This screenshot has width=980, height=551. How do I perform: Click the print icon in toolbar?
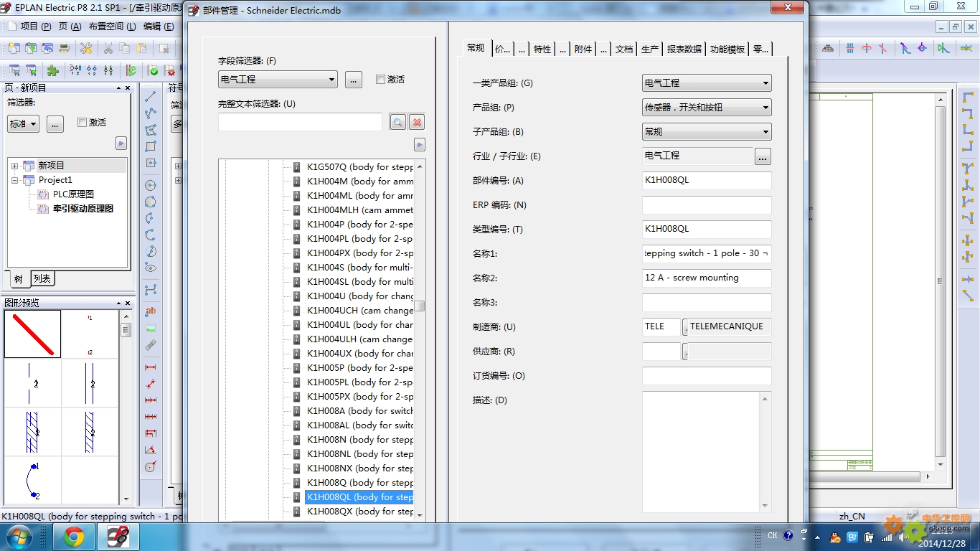(64, 48)
